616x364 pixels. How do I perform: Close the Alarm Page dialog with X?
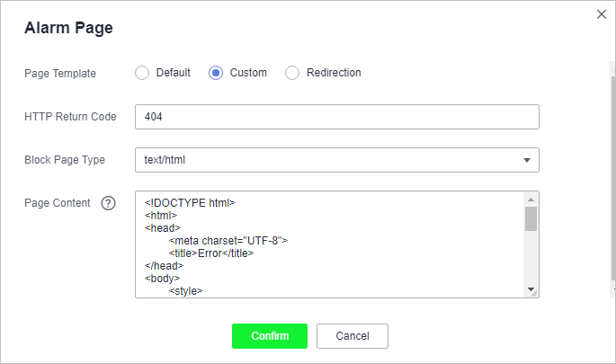click(x=602, y=14)
